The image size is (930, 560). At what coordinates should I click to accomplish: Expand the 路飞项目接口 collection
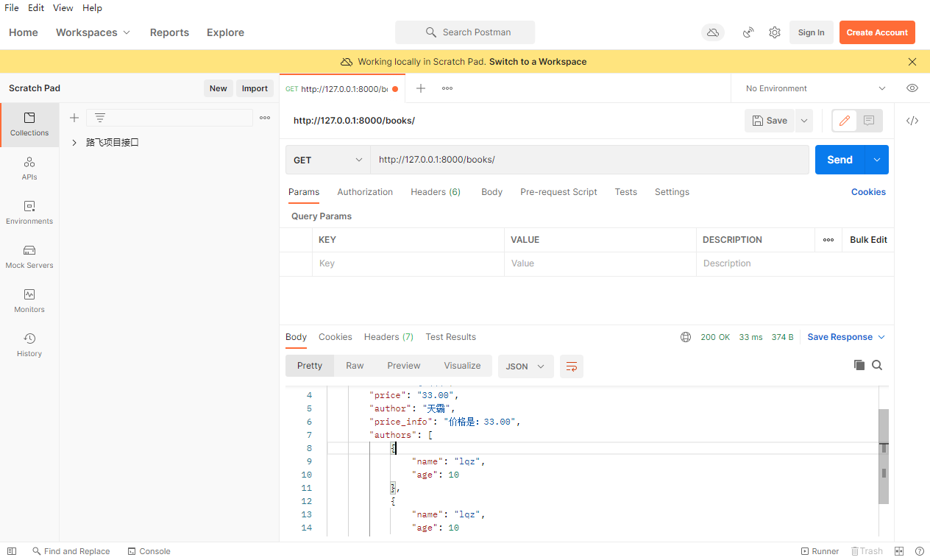tap(74, 143)
